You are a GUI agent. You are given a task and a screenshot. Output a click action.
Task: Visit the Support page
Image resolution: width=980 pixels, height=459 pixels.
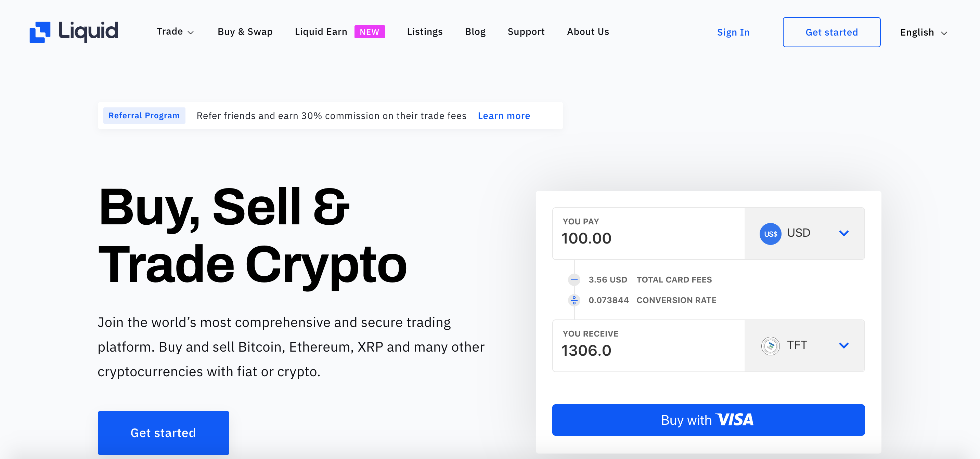click(x=526, y=31)
